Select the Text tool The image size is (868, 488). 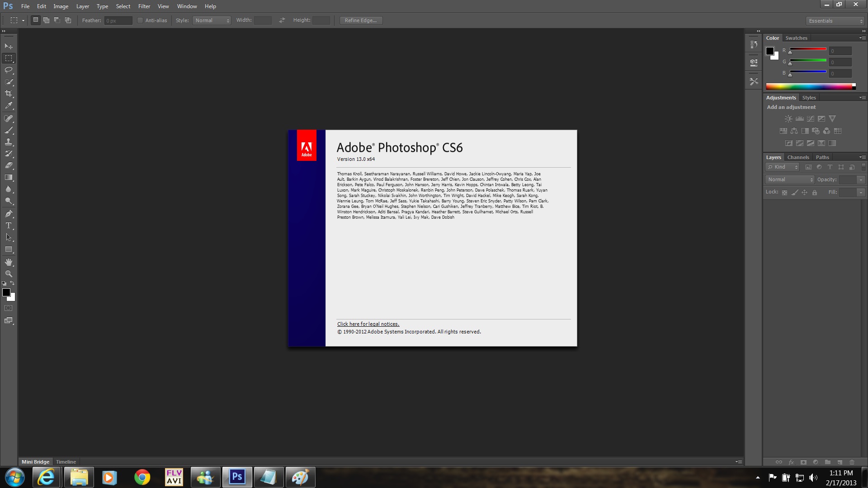pos(9,226)
